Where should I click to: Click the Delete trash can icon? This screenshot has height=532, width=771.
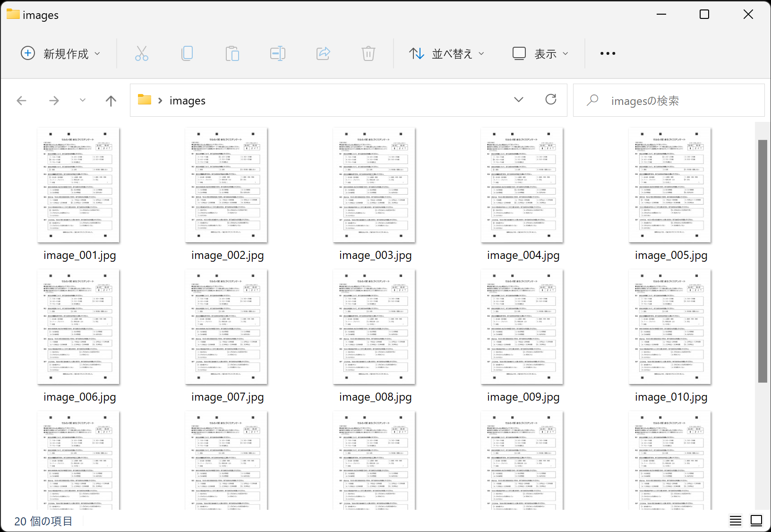368,54
